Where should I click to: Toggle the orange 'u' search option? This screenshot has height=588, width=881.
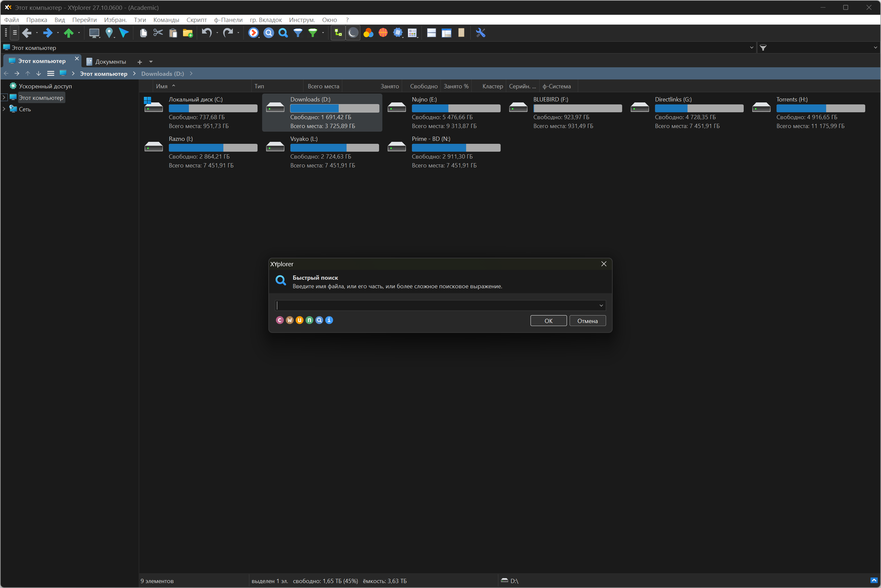[x=300, y=320]
